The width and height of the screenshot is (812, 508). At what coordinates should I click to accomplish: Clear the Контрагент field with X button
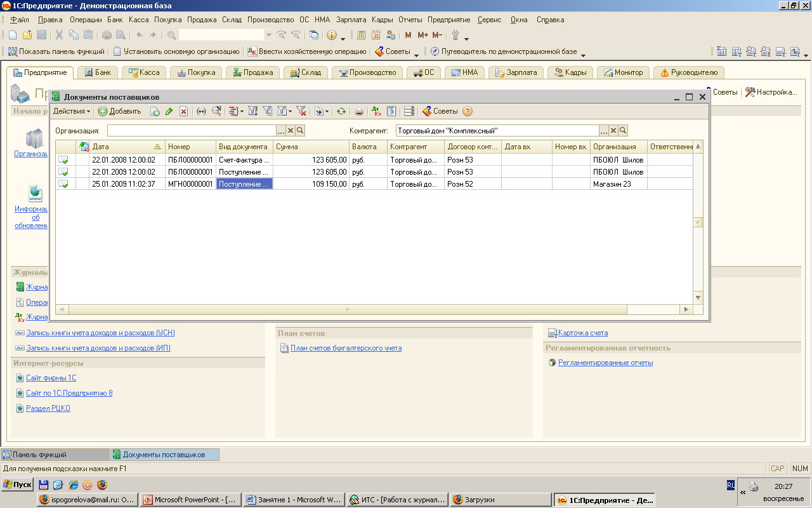pos(613,130)
